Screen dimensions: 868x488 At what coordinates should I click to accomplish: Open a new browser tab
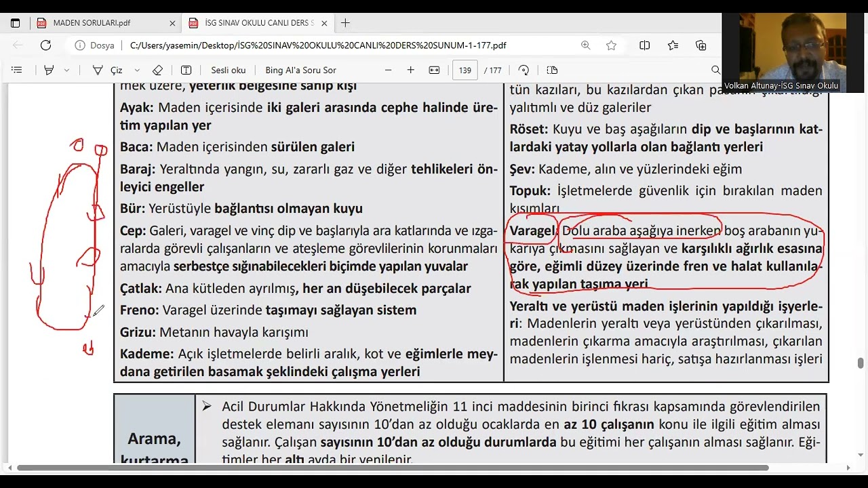[x=345, y=23]
